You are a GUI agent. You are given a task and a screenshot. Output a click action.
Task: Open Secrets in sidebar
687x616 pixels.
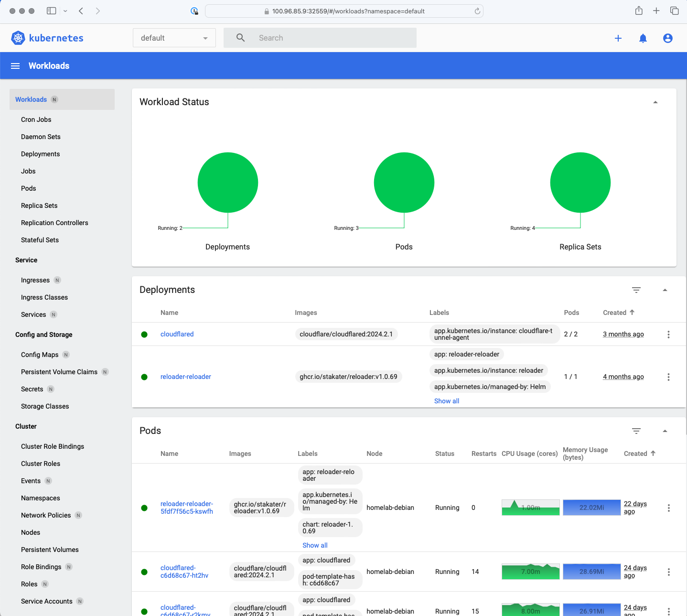coord(32,389)
